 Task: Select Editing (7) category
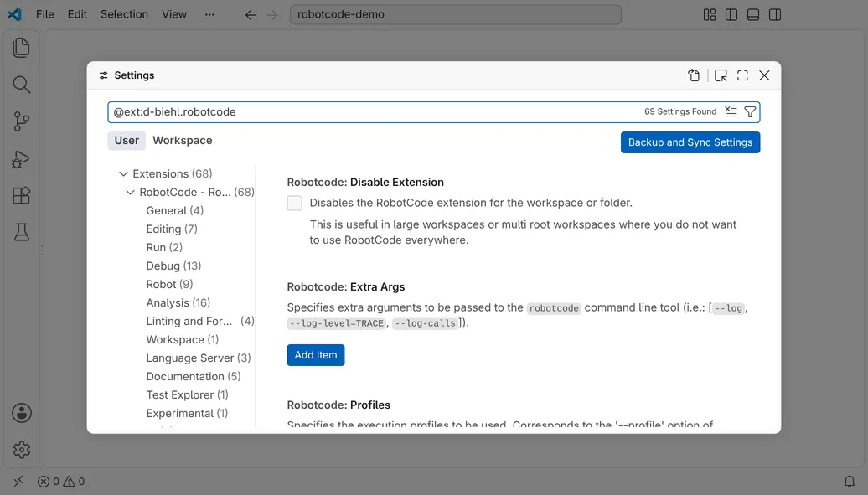tap(172, 229)
